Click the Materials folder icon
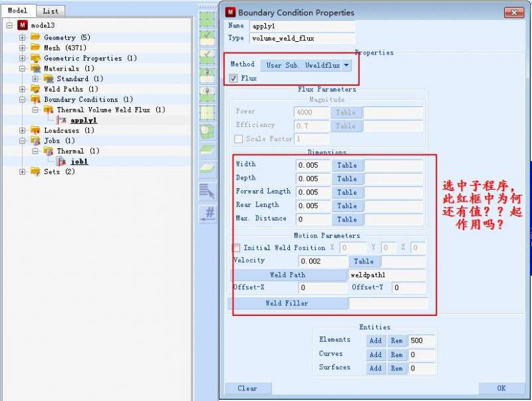Image resolution: width=532 pixels, height=401 pixels. point(35,68)
